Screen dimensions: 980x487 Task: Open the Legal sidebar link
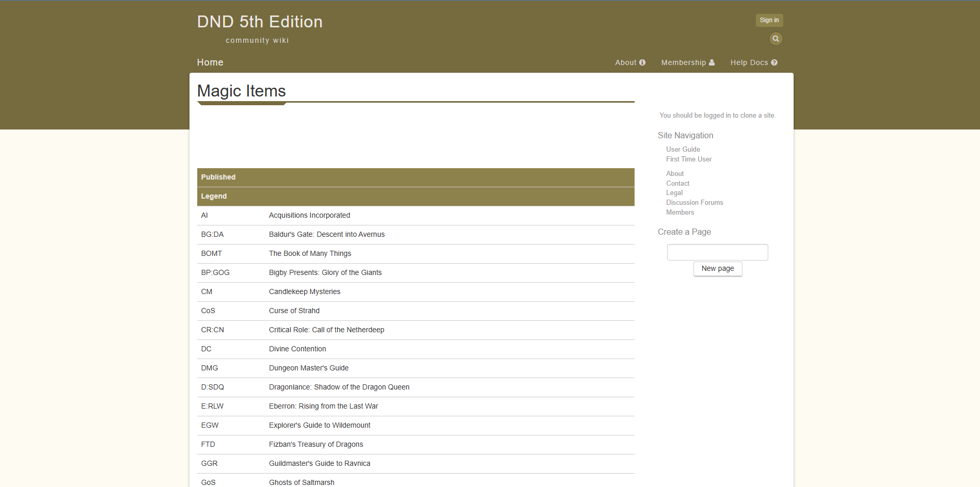[x=674, y=193]
